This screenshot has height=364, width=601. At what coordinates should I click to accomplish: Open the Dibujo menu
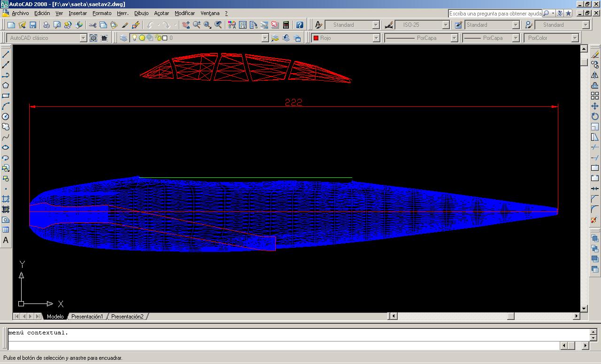coord(141,13)
